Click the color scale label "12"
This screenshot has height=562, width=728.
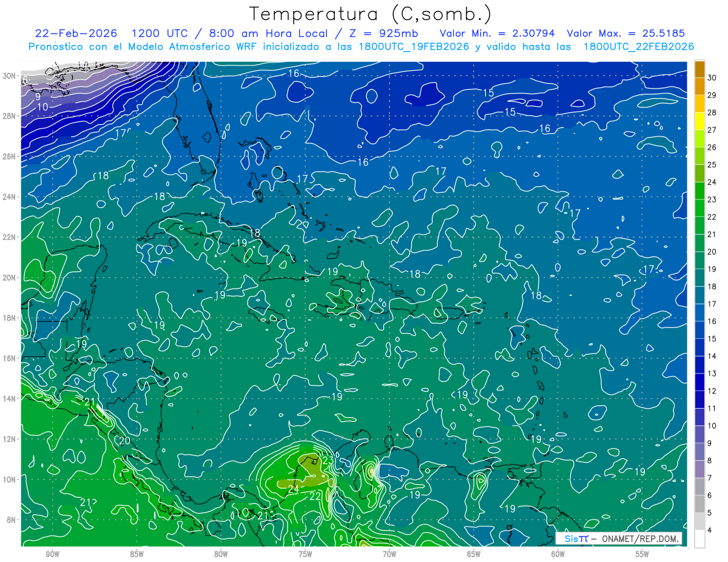click(x=712, y=391)
